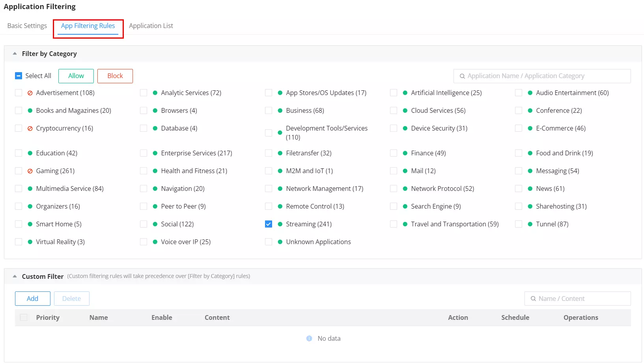
Task: Open the Application List tab
Action: point(151,26)
